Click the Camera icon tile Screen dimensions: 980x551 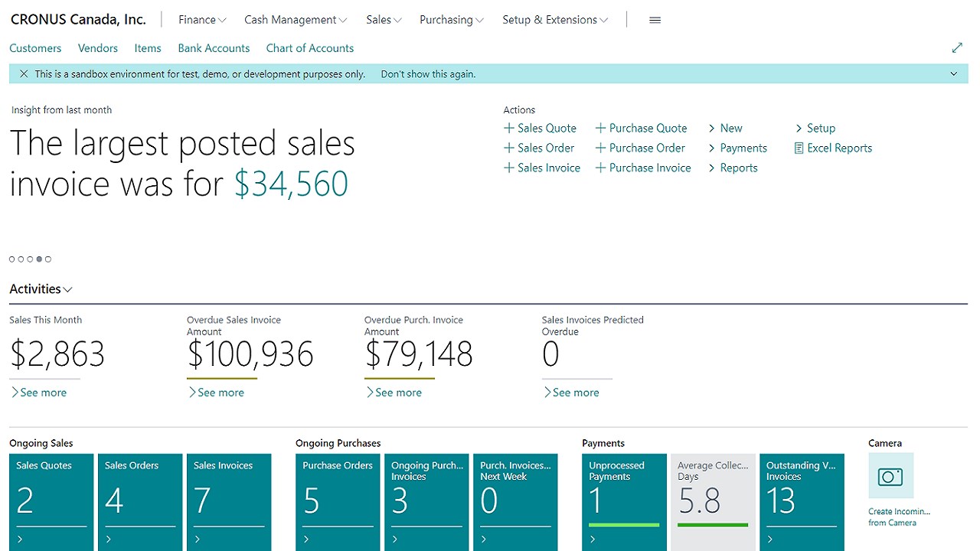coord(890,476)
